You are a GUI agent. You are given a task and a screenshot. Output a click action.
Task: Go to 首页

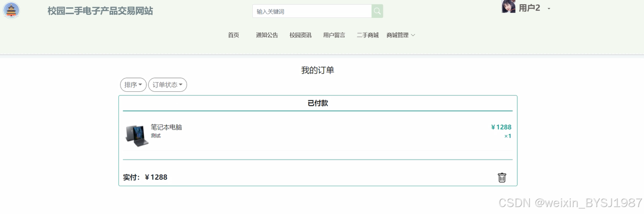coord(234,35)
